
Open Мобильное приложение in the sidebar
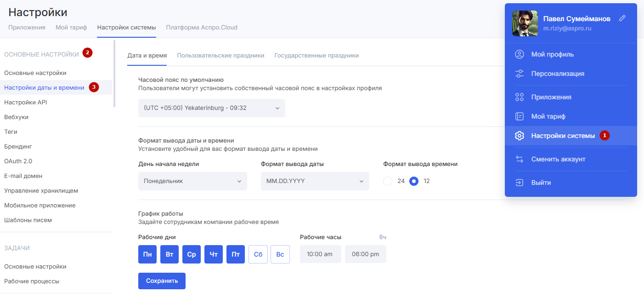point(40,205)
